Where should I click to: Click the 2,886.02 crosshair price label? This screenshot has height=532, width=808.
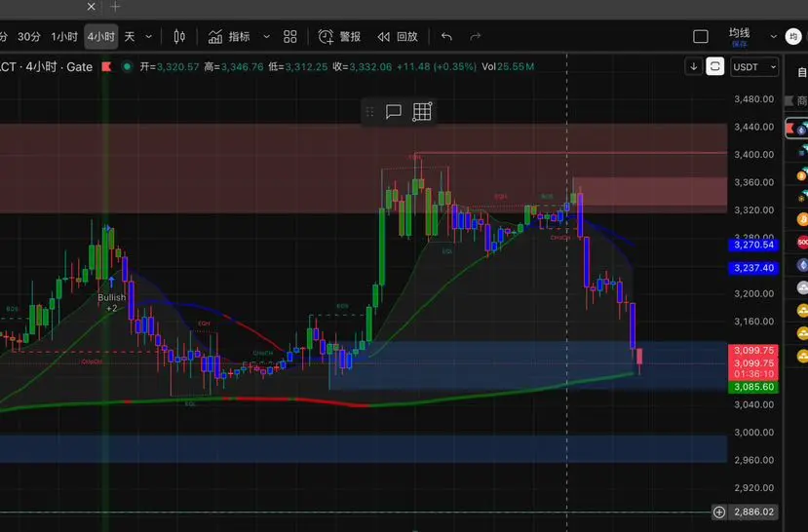(x=753, y=512)
